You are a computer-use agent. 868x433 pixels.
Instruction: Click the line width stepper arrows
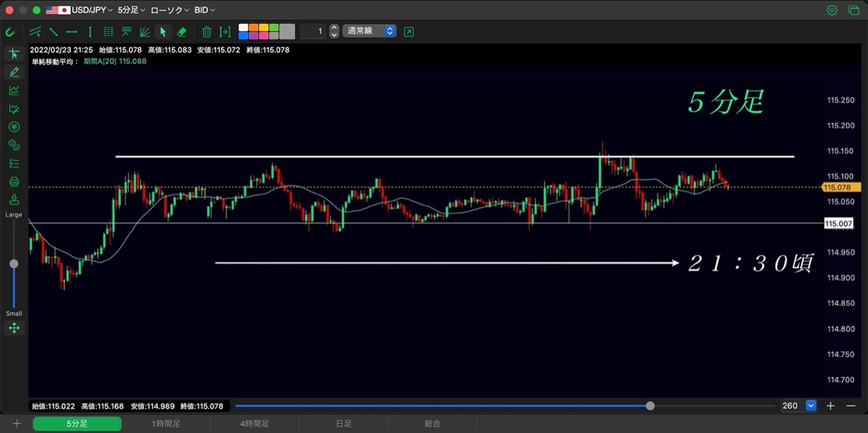click(334, 31)
